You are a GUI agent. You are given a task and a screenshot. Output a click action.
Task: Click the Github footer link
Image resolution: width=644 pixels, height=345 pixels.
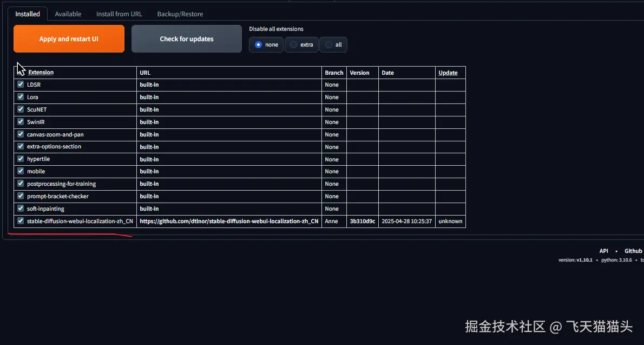coord(633,251)
